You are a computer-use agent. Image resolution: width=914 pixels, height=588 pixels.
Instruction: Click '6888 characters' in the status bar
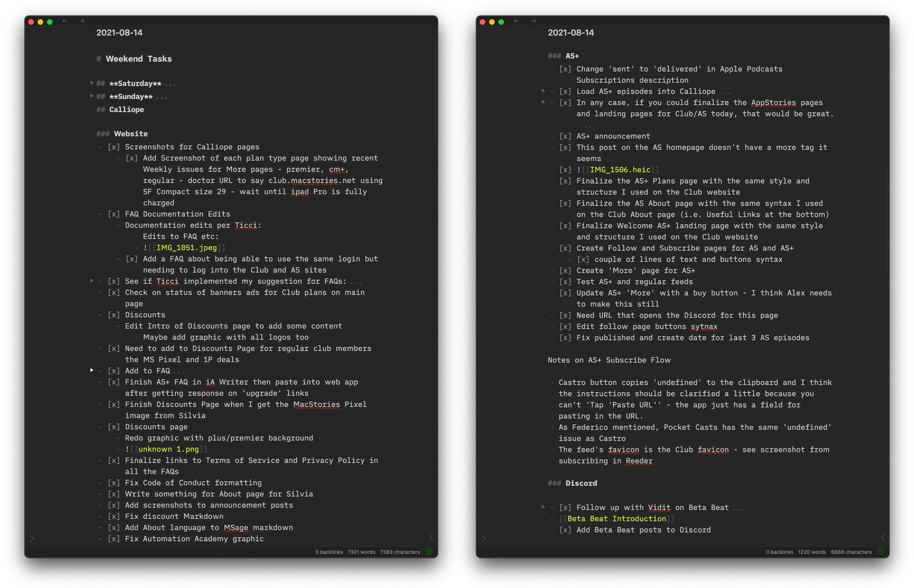point(851,552)
